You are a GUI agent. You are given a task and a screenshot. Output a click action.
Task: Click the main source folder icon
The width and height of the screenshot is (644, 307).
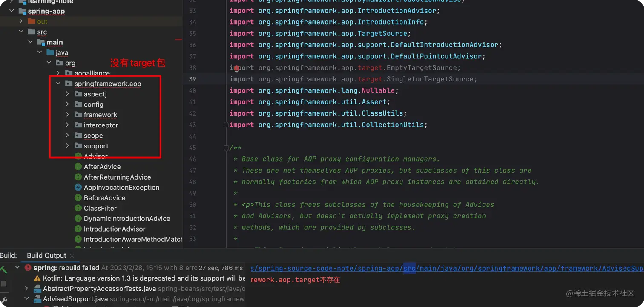point(41,42)
